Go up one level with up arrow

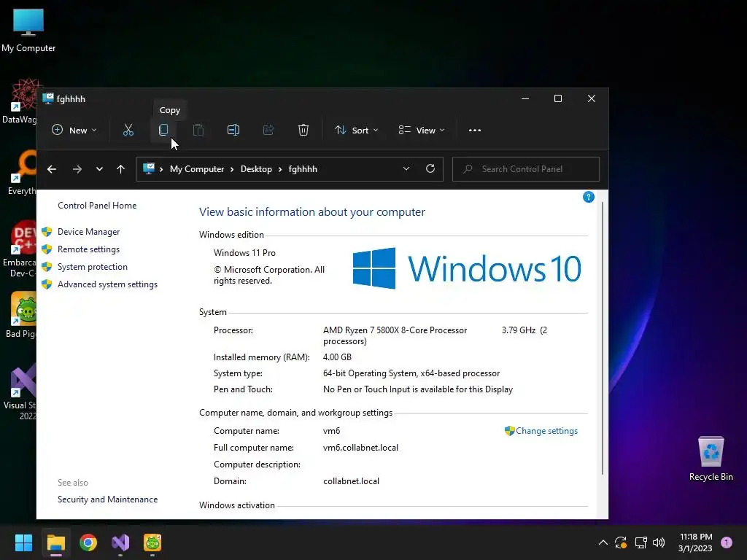(120, 169)
